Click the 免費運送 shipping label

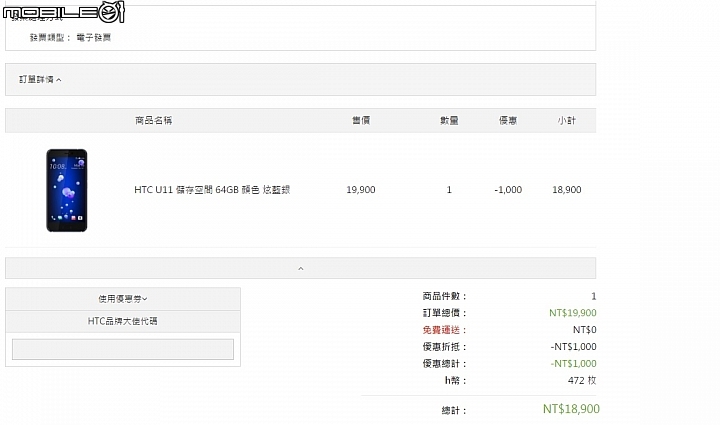[441, 330]
